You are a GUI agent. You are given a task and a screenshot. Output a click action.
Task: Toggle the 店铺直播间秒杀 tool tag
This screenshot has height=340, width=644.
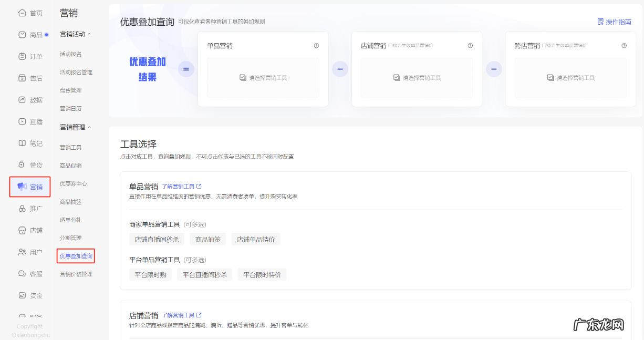click(157, 240)
